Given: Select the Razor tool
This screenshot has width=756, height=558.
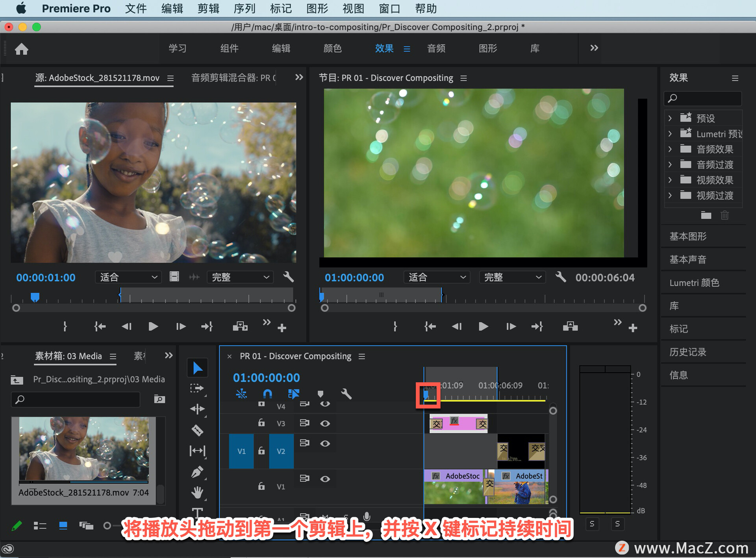Looking at the screenshot, I should (197, 430).
